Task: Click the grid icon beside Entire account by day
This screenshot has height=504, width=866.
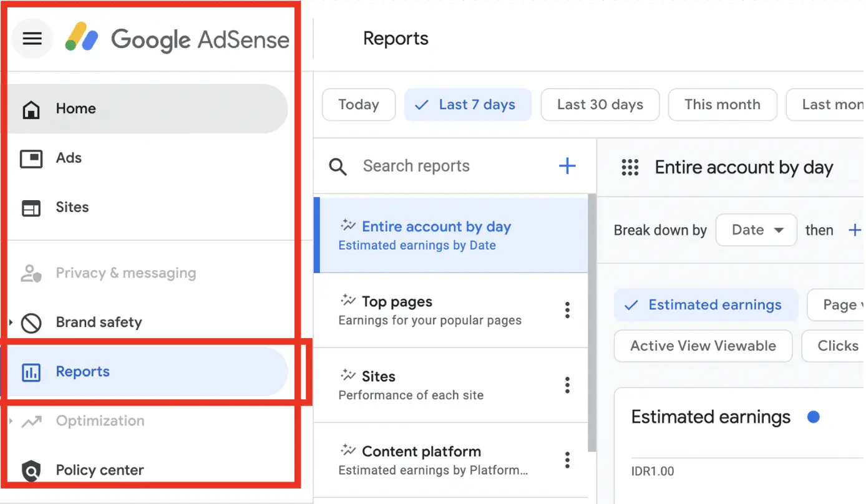Action: (x=630, y=167)
